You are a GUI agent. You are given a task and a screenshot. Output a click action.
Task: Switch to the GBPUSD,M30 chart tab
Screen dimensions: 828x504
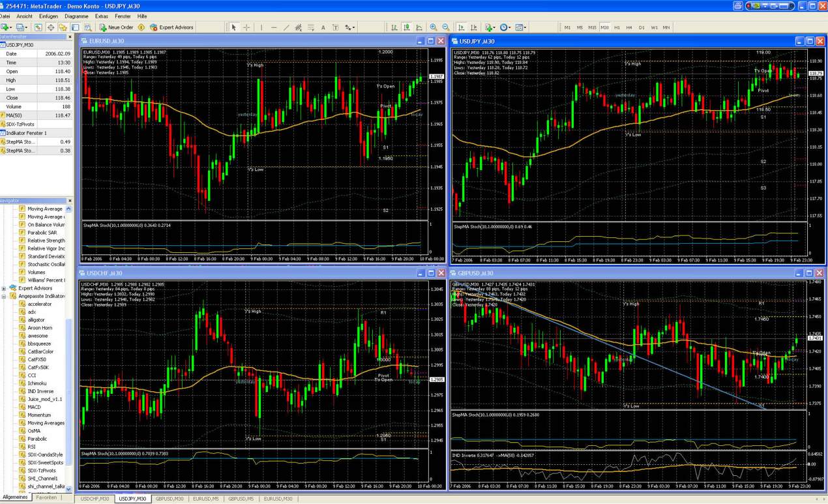click(169, 499)
